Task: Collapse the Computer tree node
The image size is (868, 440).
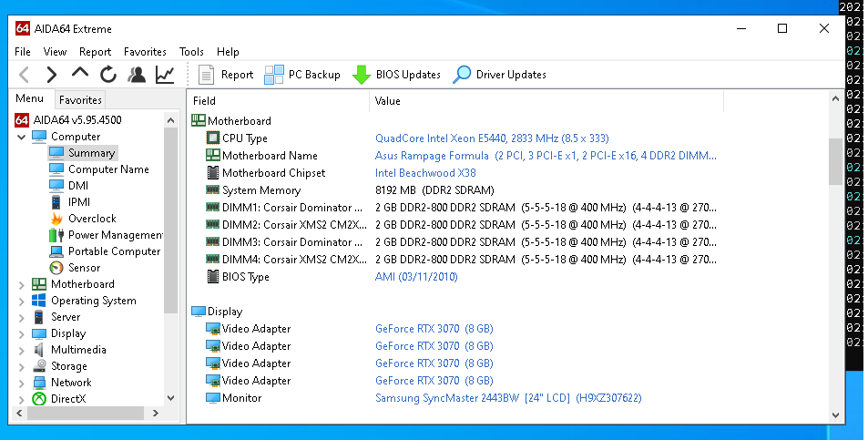Action: tap(22, 137)
